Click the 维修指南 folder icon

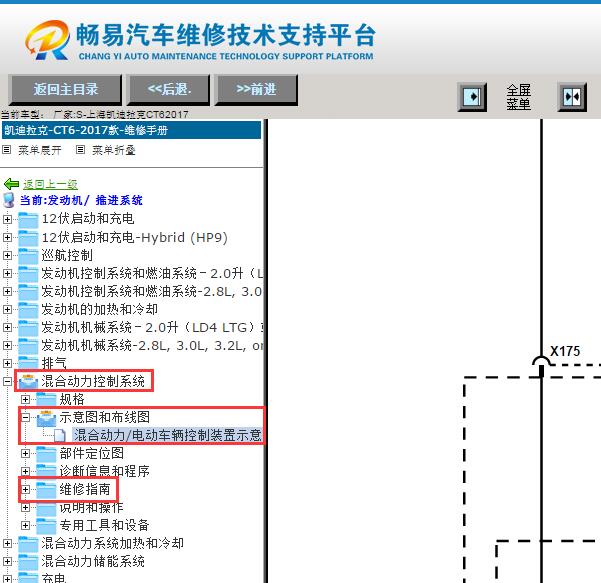tap(46, 489)
